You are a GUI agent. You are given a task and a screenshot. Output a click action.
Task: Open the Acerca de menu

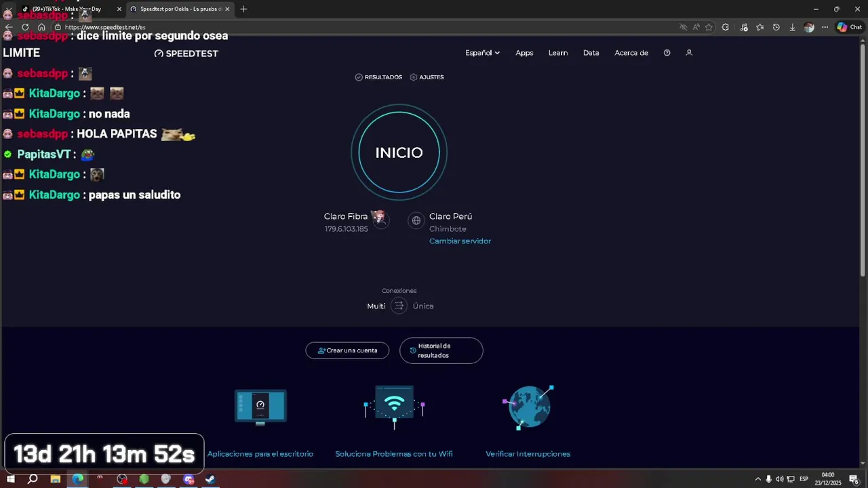click(x=631, y=53)
